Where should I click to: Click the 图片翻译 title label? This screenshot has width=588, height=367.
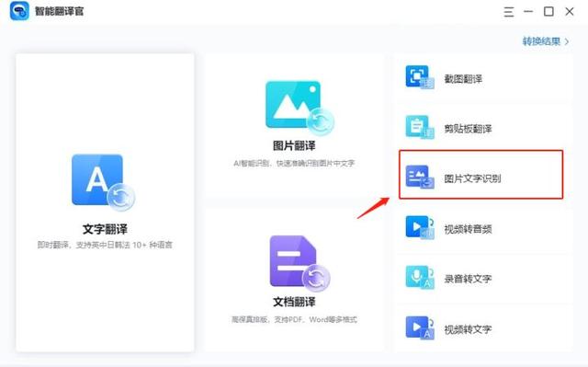pyautogui.click(x=294, y=145)
